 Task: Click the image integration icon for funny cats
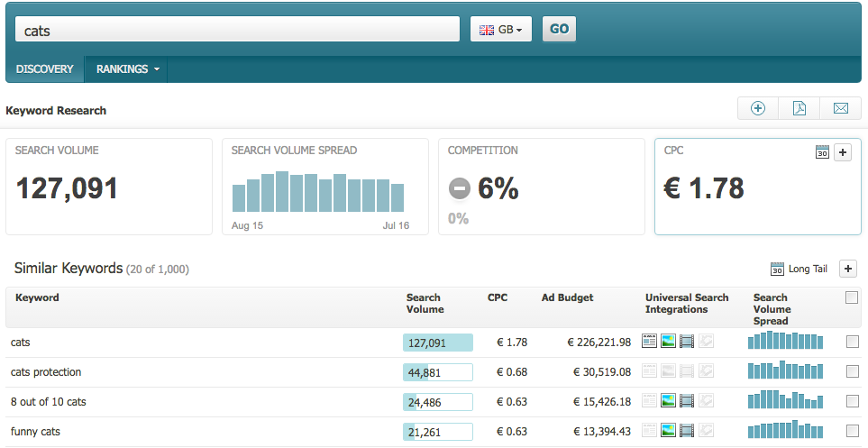click(x=668, y=431)
